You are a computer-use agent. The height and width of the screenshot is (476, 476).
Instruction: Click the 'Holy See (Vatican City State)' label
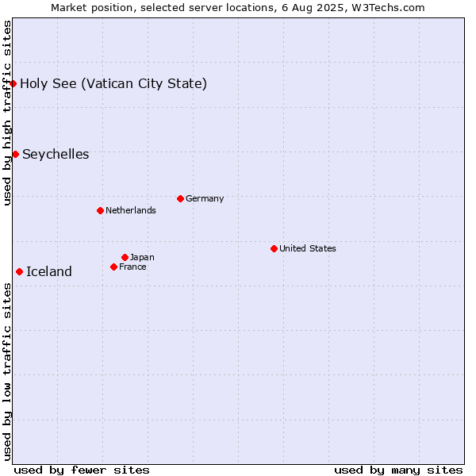coord(113,84)
